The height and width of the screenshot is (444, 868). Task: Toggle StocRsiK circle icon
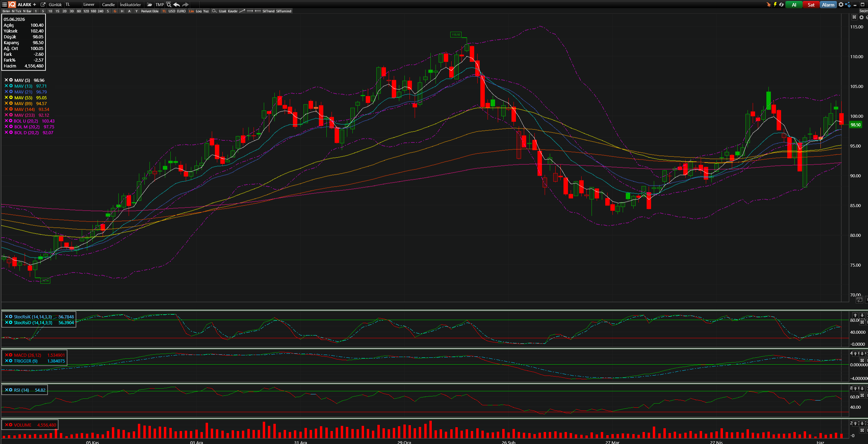[x=11, y=316]
